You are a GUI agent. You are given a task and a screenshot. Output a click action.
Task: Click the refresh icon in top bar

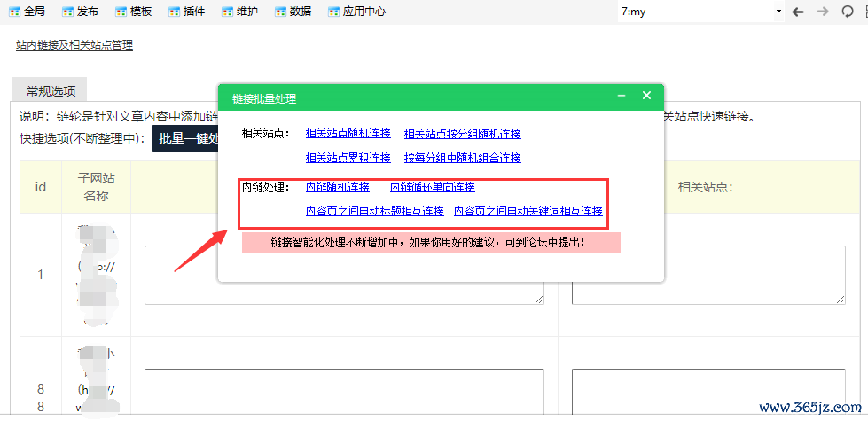(x=848, y=12)
